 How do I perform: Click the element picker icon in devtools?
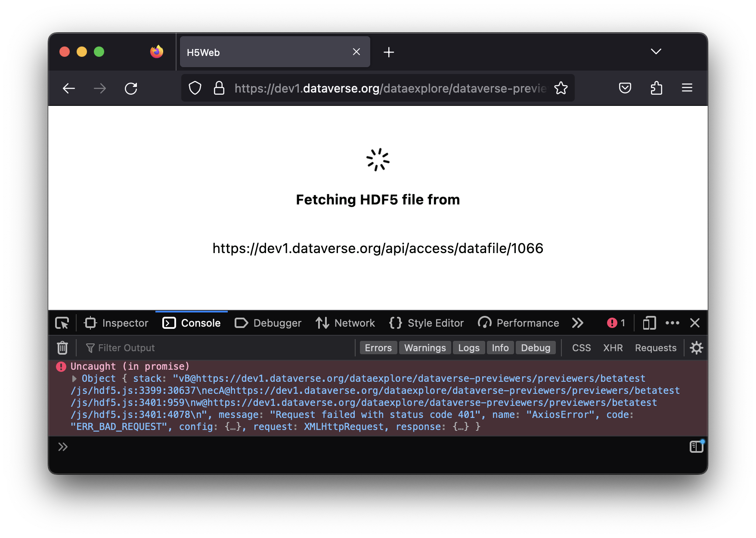pyautogui.click(x=62, y=323)
